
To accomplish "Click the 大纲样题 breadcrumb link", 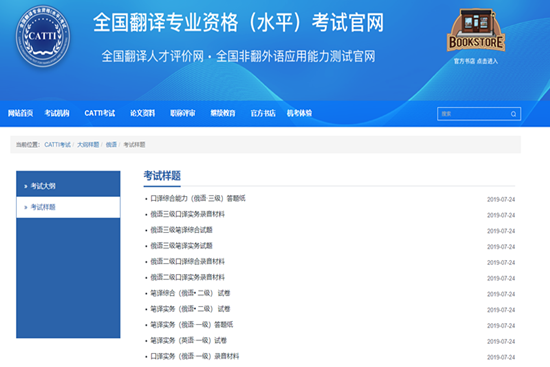I will [x=88, y=145].
